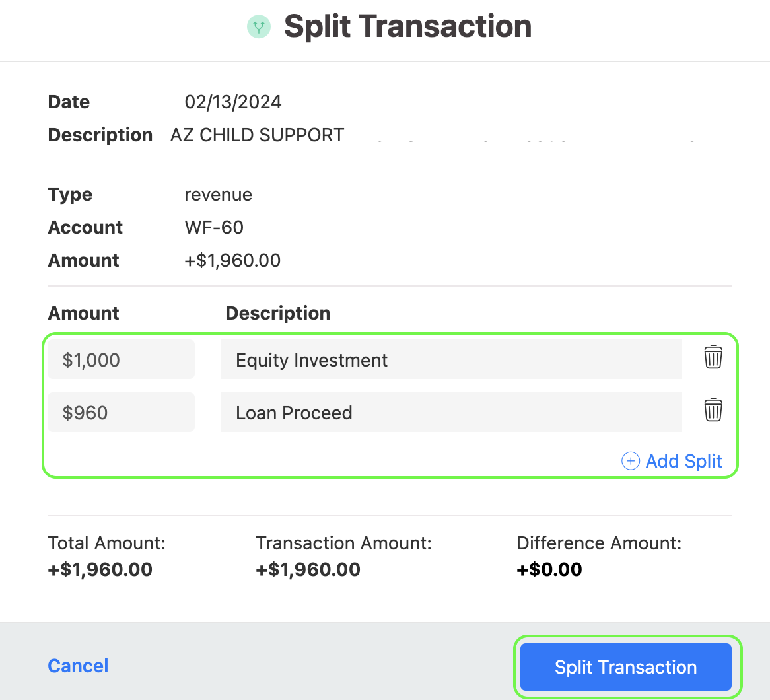
Task: Confirm with the Split Transaction button
Action: [626, 667]
